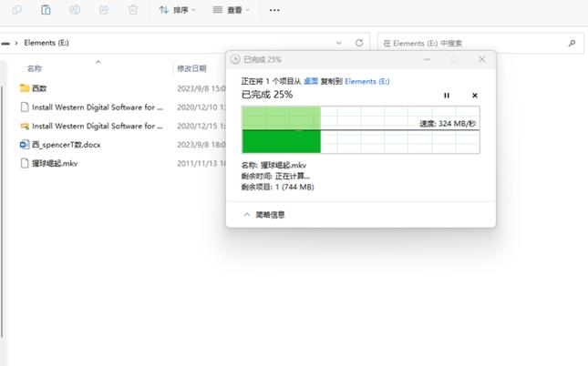Click the Elements (E:) destination link
Image resolution: width=588 pixels, height=366 pixels.
tap(367, 81)
